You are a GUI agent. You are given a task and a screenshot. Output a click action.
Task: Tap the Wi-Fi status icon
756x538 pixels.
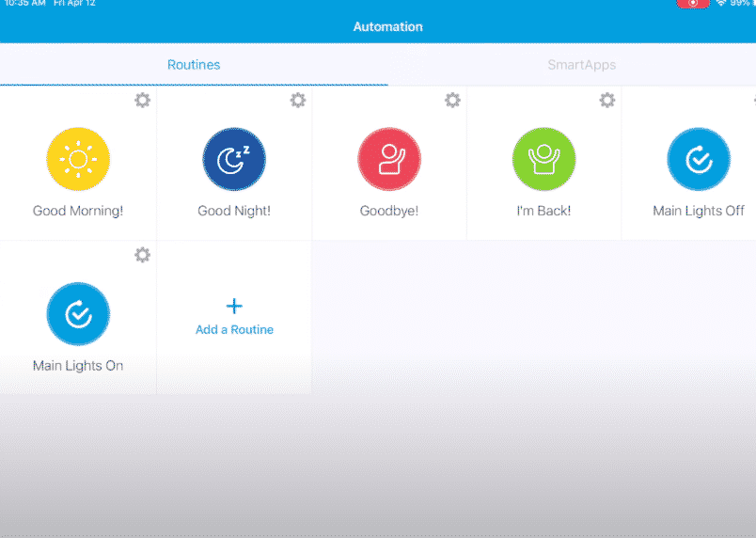pos(721,4)
